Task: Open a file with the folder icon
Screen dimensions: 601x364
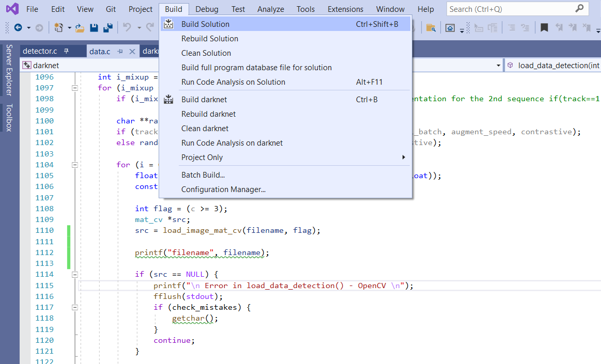Action: pos(80,27)
